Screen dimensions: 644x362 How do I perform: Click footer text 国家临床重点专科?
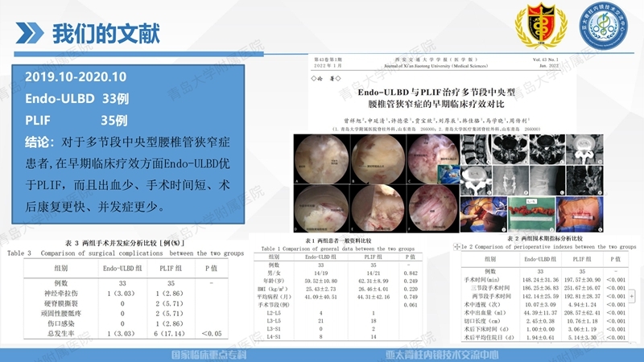223,353
